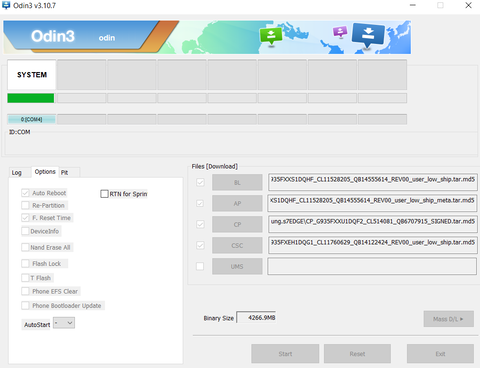Open the AutoStart dropdown
This screenshot has height=368, width=480.
click(64, 323)
